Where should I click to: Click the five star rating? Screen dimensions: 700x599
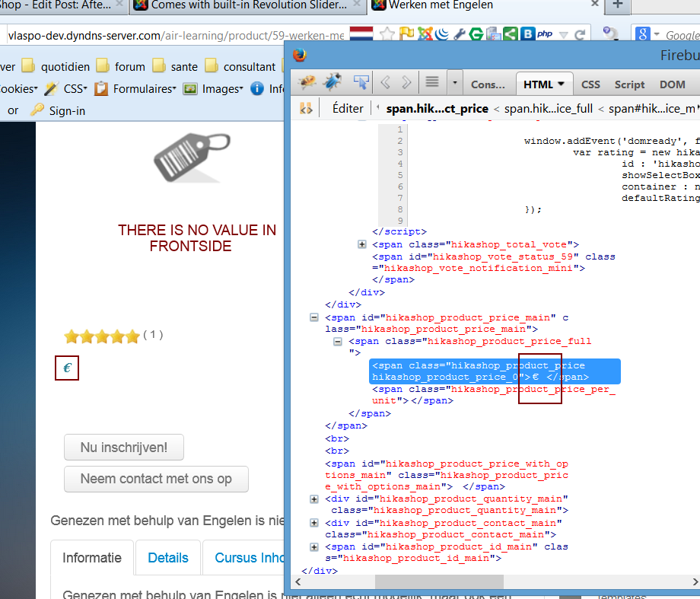tap(102, 336)
